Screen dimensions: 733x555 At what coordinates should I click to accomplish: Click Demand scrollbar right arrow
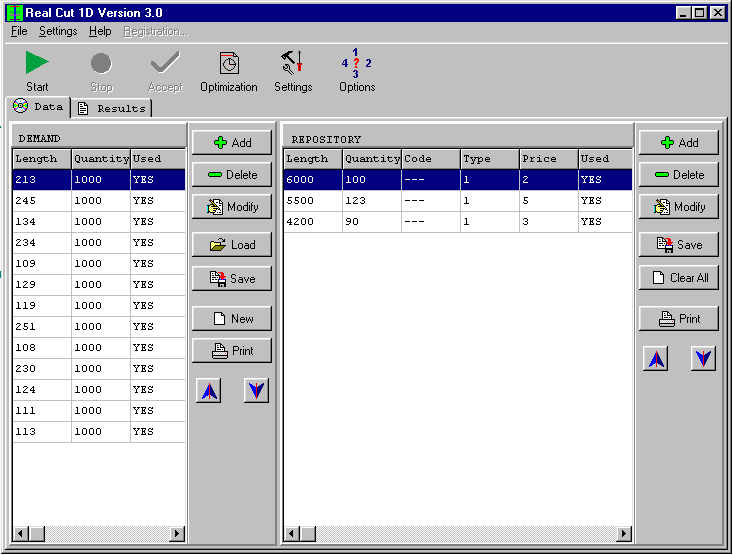coord(177,533)
